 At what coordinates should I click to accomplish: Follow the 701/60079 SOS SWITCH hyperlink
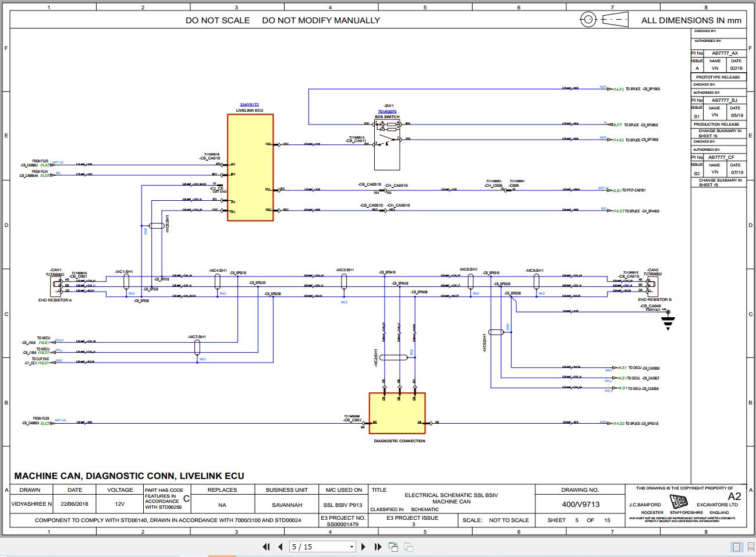tap(386, 111)
